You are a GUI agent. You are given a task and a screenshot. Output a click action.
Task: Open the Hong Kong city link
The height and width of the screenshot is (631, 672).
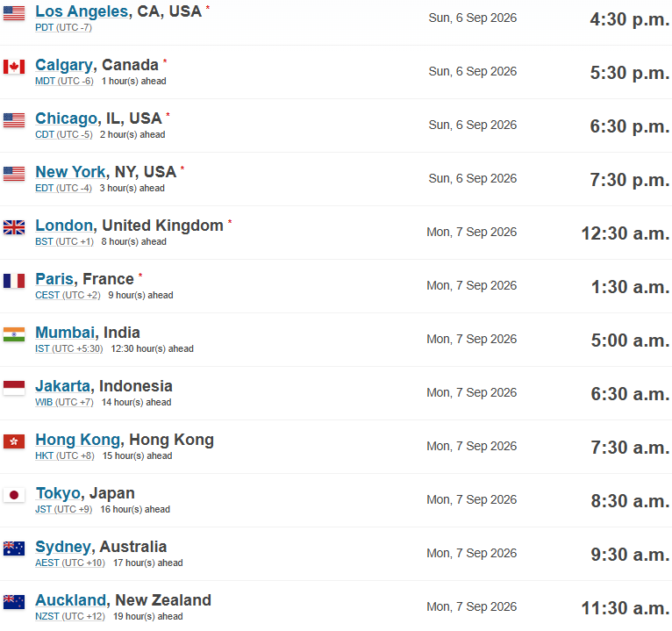tap(77, 441)
